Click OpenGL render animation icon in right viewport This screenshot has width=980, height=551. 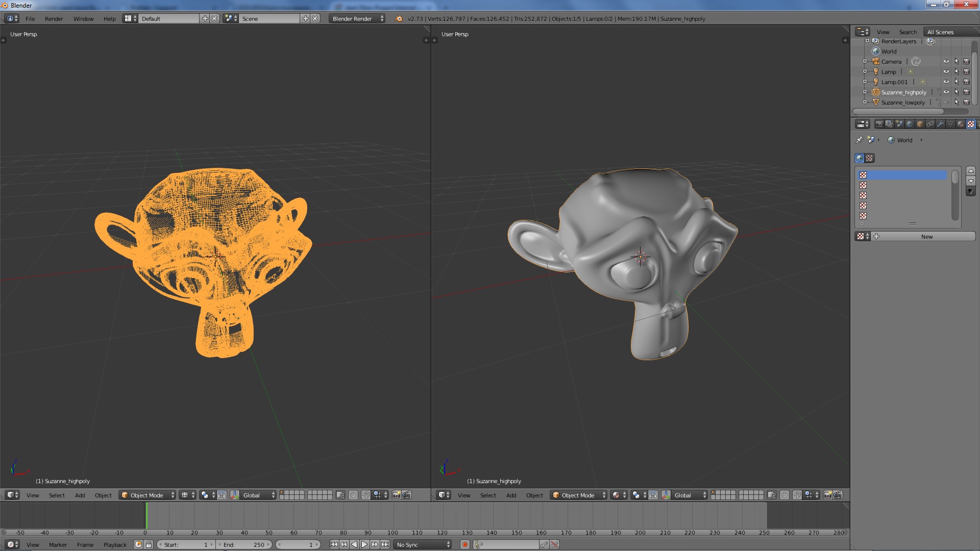click(838, 495)
